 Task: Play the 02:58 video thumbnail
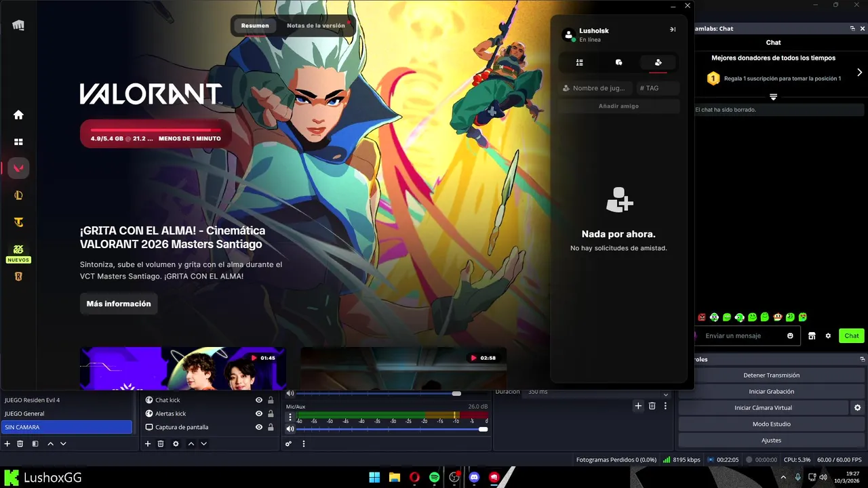click(x=403, y=368)
